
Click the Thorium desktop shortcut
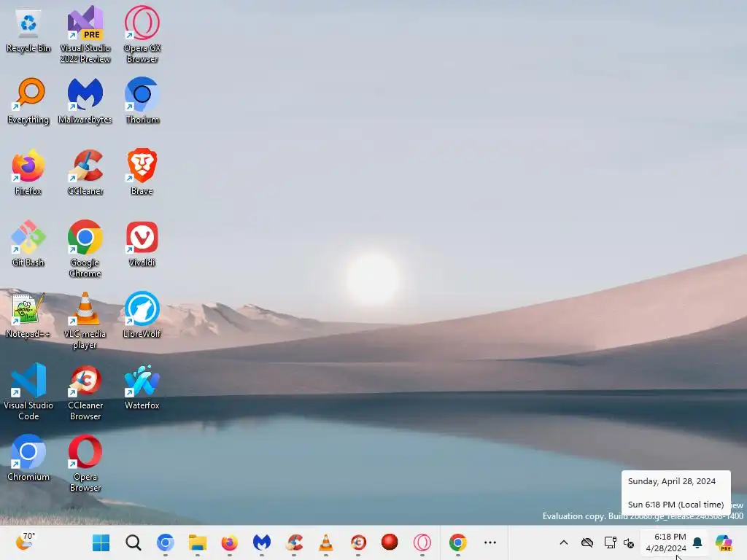[142, 101]
